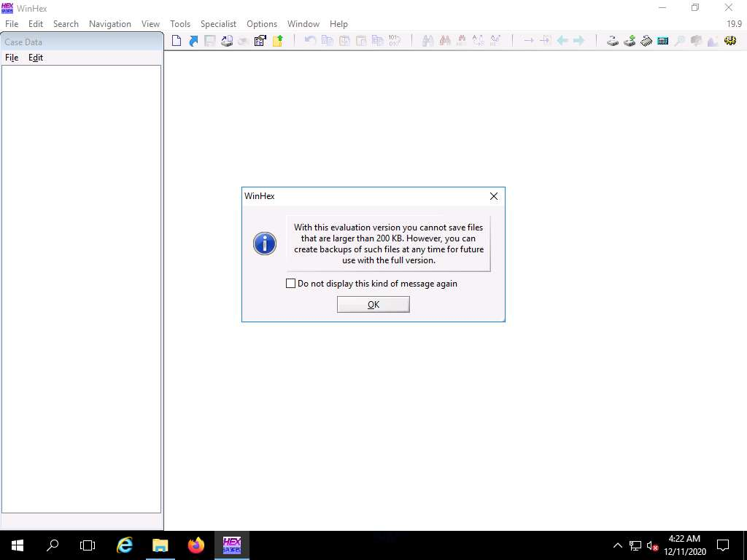Click the yellow gear Options icon
The image size is (747, 560).
[729, 41]
